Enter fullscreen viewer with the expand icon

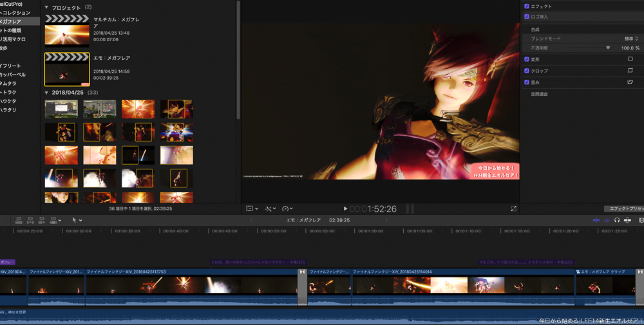513,209
